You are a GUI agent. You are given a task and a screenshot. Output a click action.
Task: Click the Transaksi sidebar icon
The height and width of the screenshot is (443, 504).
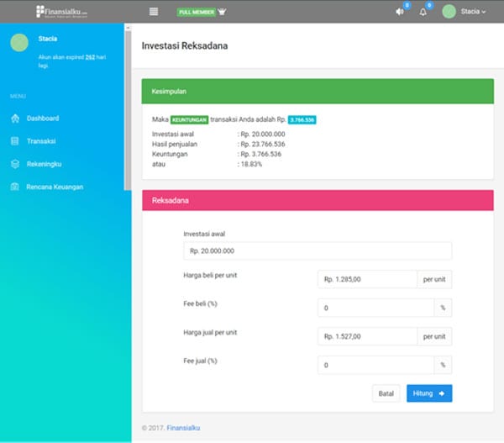(x=15, y=141)
